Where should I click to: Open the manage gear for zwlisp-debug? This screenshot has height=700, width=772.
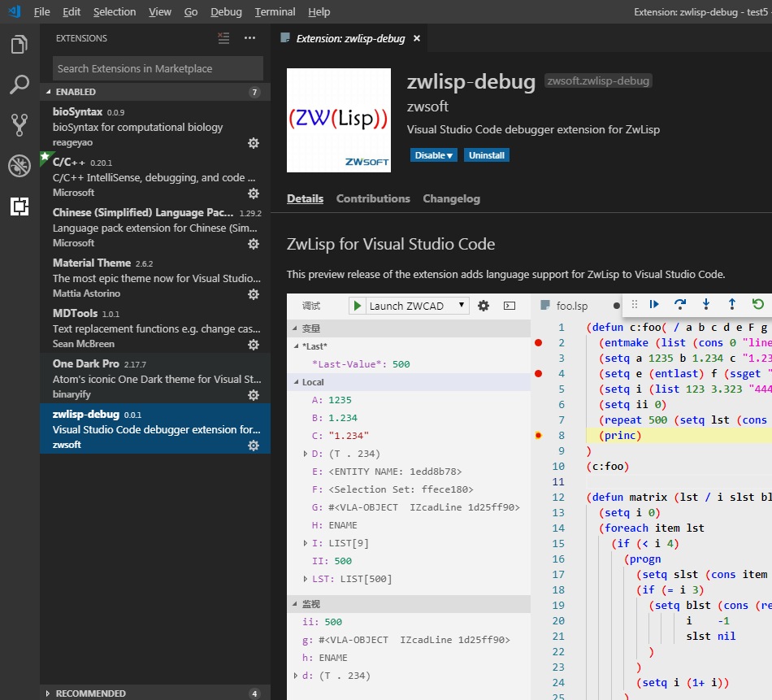click(253, 446)
